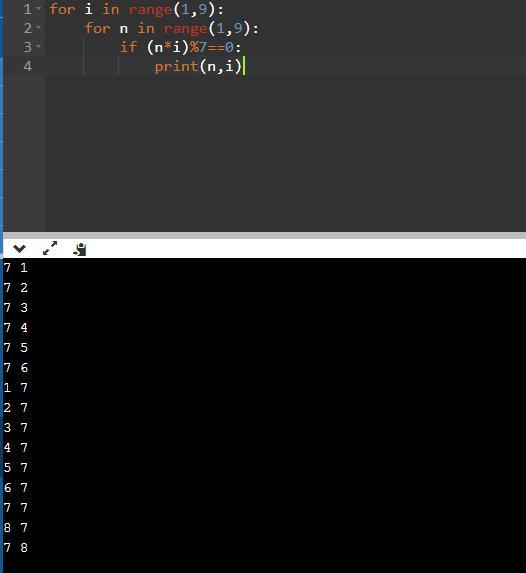Click inside the empty editor area below the code
The height and width of the screenshot is (573, 526).
(x=285, y=153)
